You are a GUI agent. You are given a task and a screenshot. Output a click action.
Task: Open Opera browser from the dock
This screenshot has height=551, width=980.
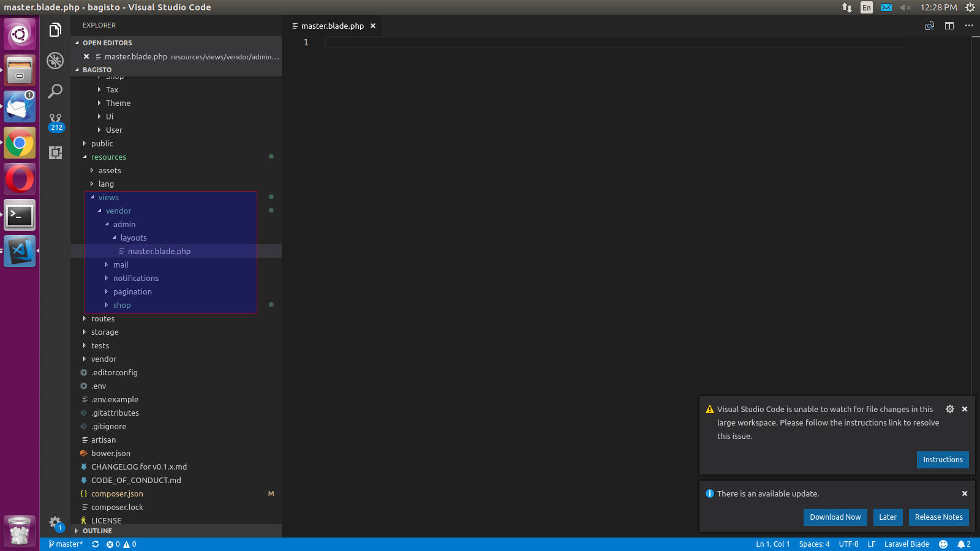coord(20,179)
